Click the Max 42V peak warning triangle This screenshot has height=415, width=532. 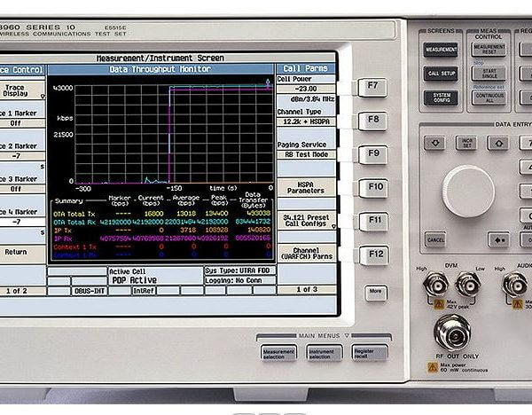coord(439,304)
